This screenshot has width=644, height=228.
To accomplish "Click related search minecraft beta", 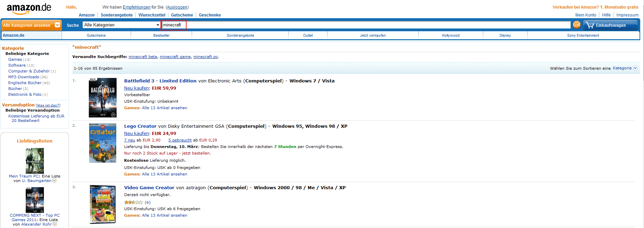I will (x=143, y=57).
